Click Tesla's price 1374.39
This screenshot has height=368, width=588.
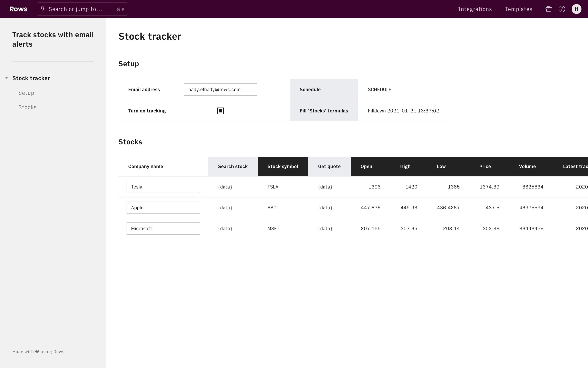[x=489, y=187]
